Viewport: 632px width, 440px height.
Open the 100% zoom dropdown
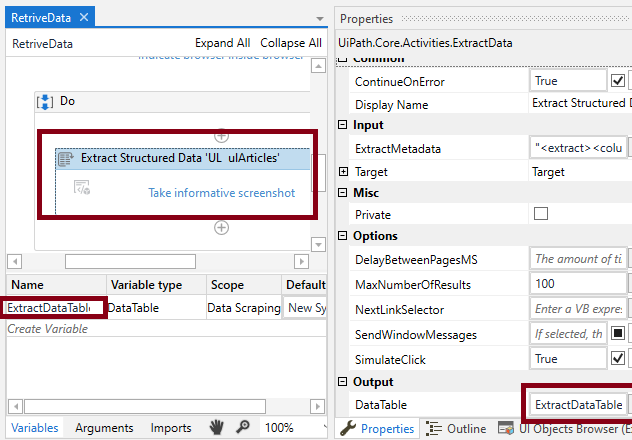[x=295, y=428]
